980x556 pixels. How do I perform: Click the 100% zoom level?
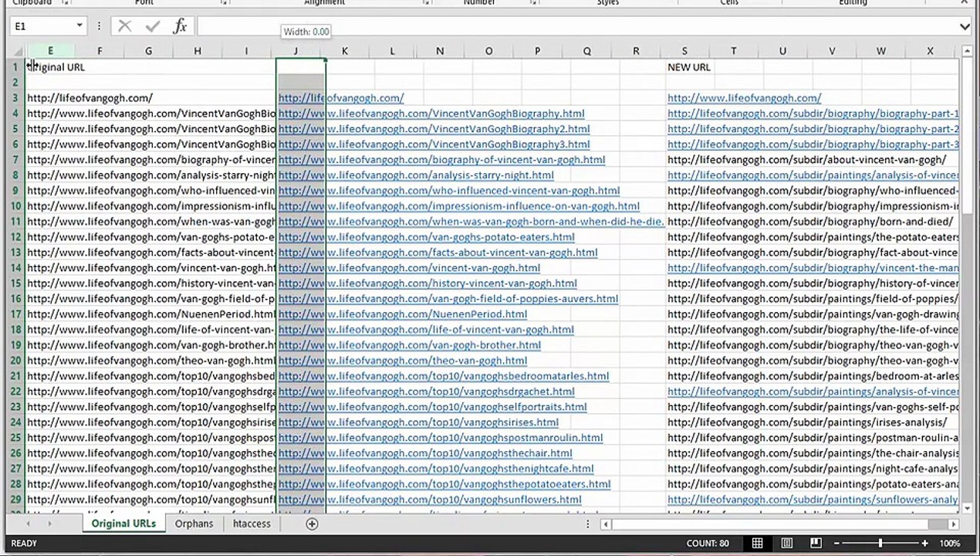click(950, 544)
